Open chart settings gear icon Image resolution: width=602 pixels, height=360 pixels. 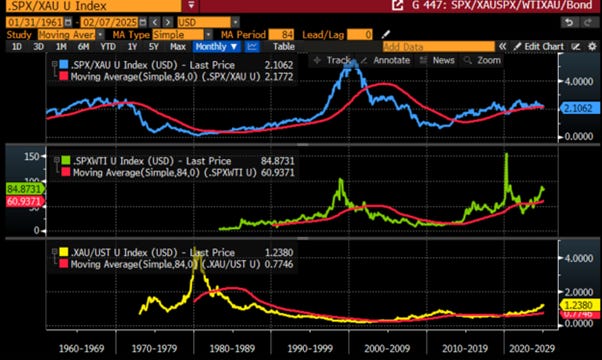click(592, 46)
